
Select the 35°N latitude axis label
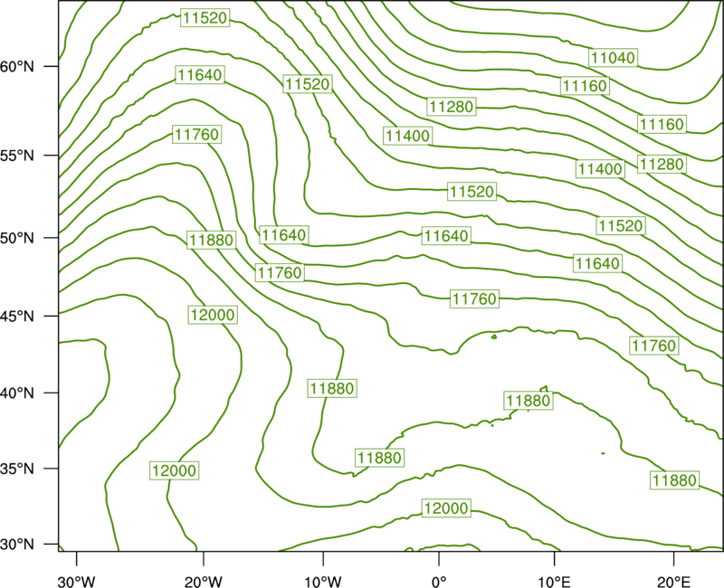pos(17,469)
